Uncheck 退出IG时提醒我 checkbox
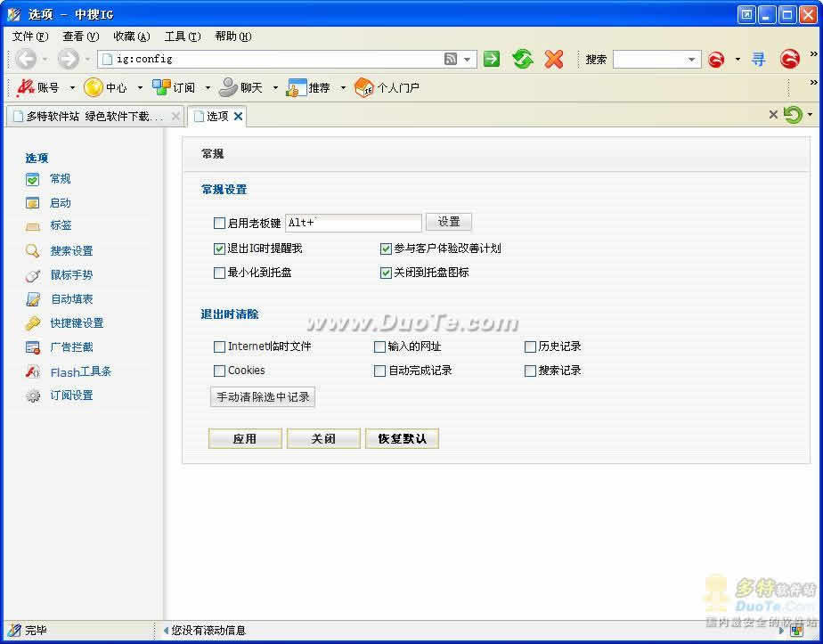823x644 pixels. tap(219, 249)
